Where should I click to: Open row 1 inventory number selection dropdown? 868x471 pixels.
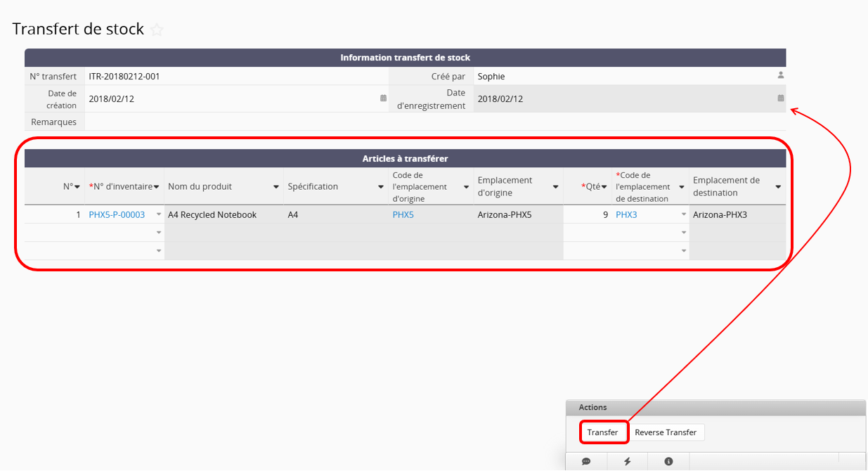tap(159, 215)
